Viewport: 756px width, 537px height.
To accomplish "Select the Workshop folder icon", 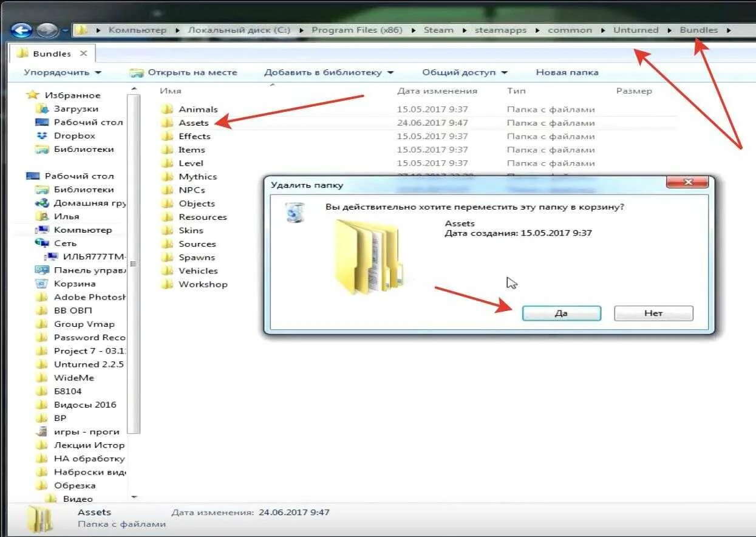I will pyautogui.click(x=168, y=284).
